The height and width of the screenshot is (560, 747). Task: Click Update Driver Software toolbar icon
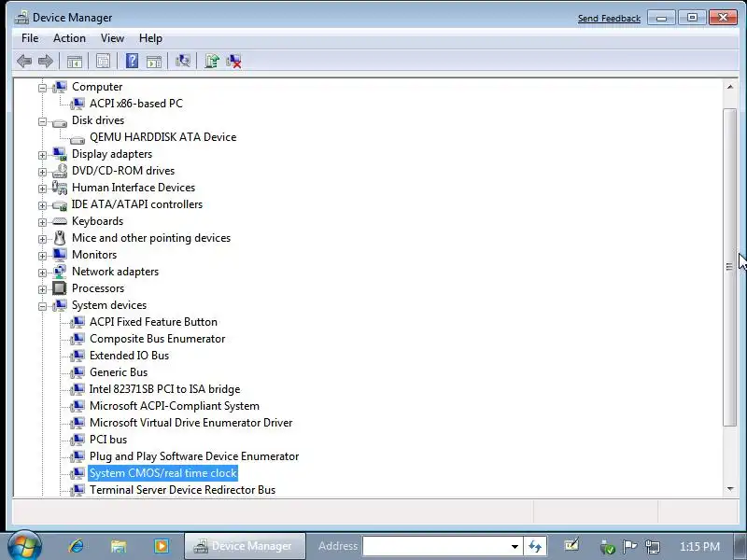[x=212, y=61]
